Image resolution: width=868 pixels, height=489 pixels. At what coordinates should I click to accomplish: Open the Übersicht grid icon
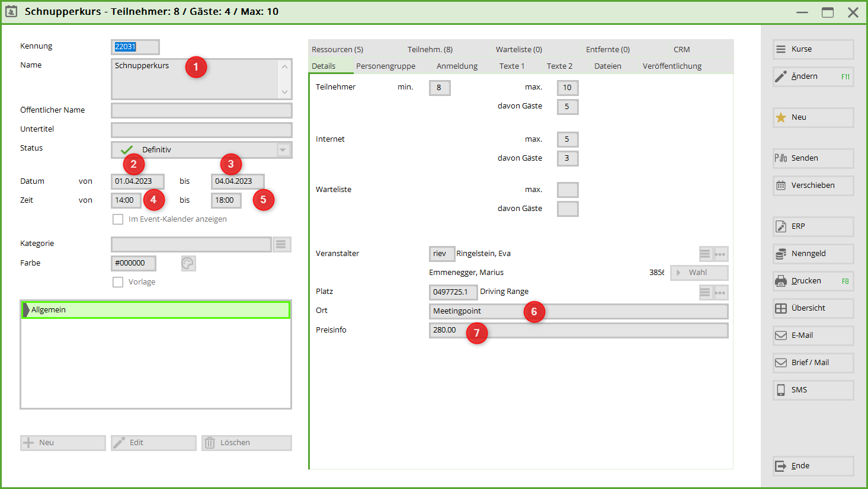click(781, 308)
